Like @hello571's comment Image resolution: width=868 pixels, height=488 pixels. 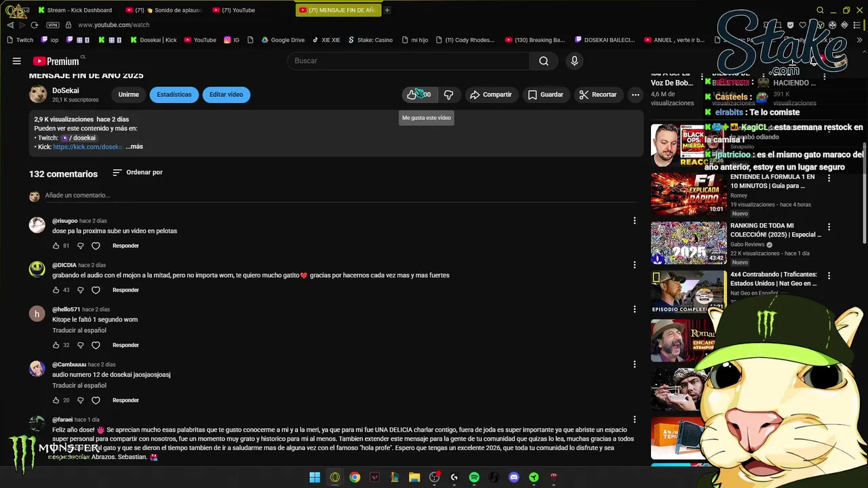click(x=56, y=345)
